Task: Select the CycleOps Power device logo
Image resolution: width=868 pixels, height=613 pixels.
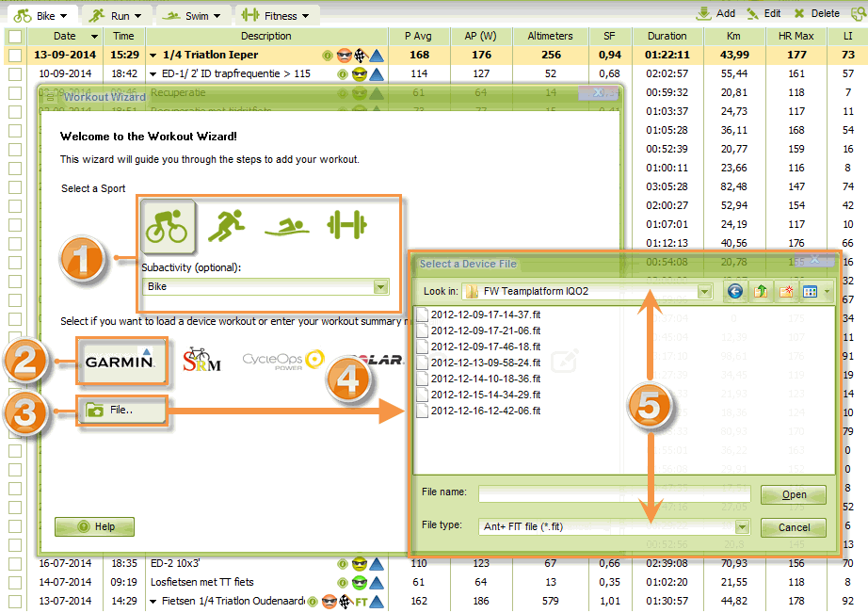Action: click(x=282, y=360)
